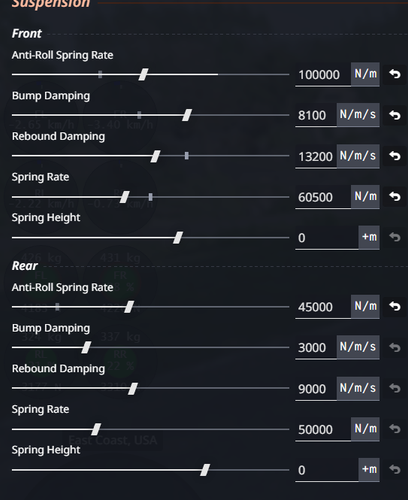408x500 pixels.
Task: Reset Front Anti-Roll Spring Rate value
Action: pos(395,74)
